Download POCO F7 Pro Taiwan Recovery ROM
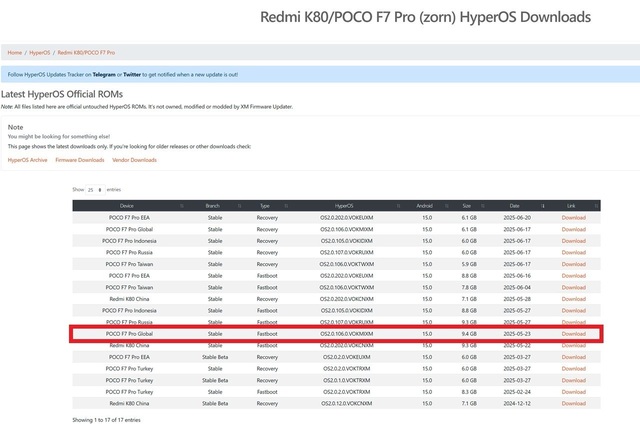Image resolution: width=640 pixels, height=427 pixels. point(573,263)
